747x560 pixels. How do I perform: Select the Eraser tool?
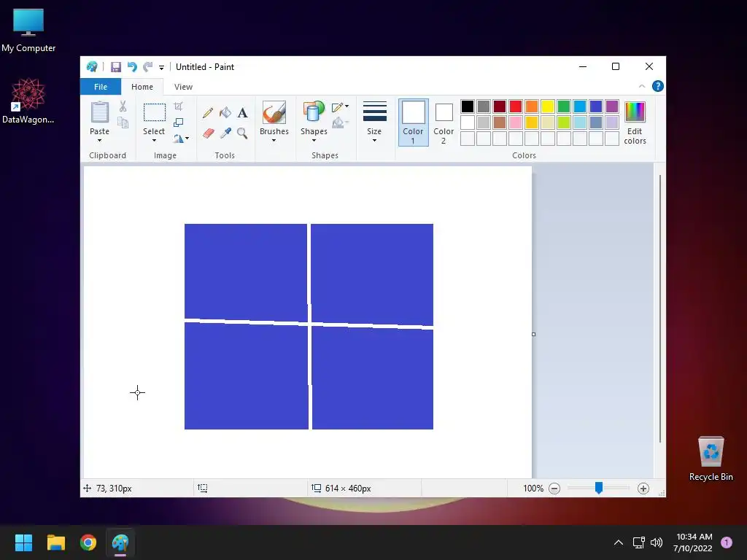tap(208, 133)
